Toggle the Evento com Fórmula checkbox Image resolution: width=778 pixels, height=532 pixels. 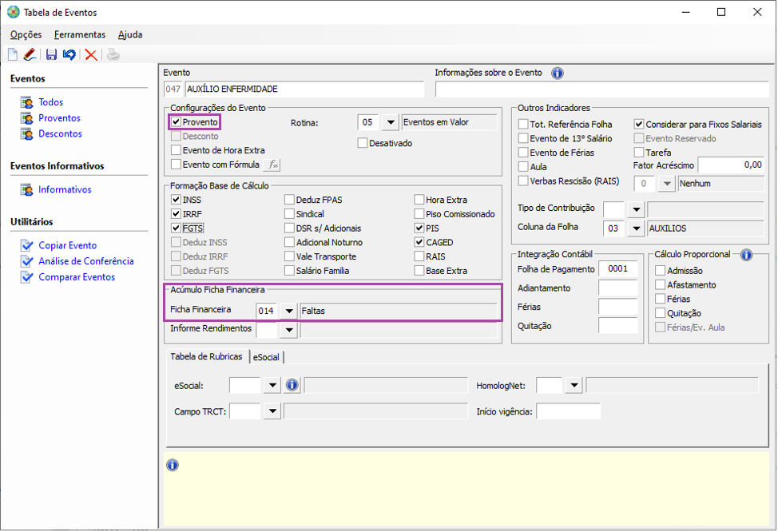tap(176, 165)
